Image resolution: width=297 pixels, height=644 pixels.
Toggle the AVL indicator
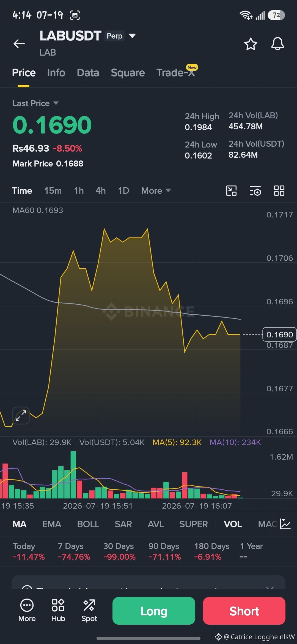tap(156, 524)
